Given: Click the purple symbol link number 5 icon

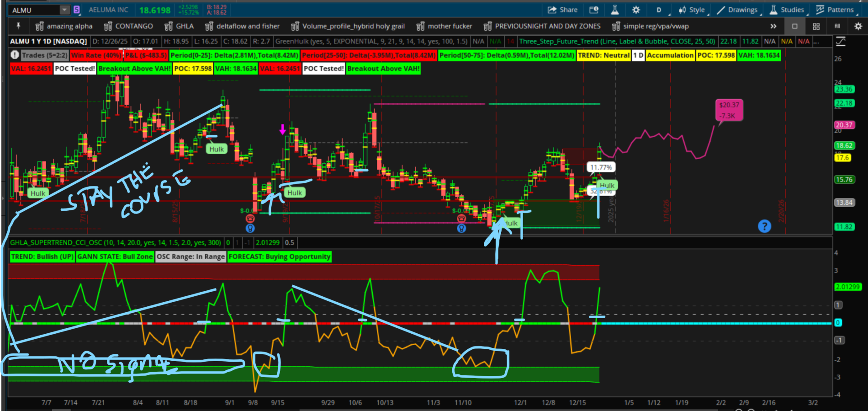Looking at the screenshot, I should pos(77,10).
